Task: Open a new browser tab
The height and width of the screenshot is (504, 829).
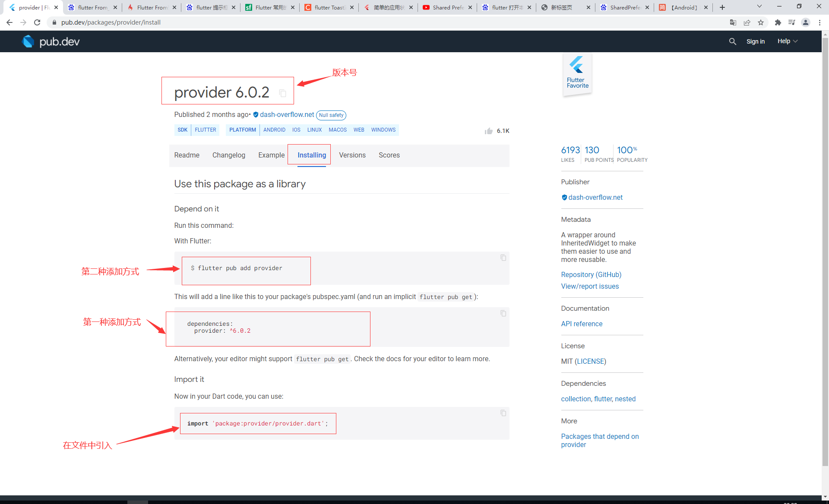Action: (722, 7)
